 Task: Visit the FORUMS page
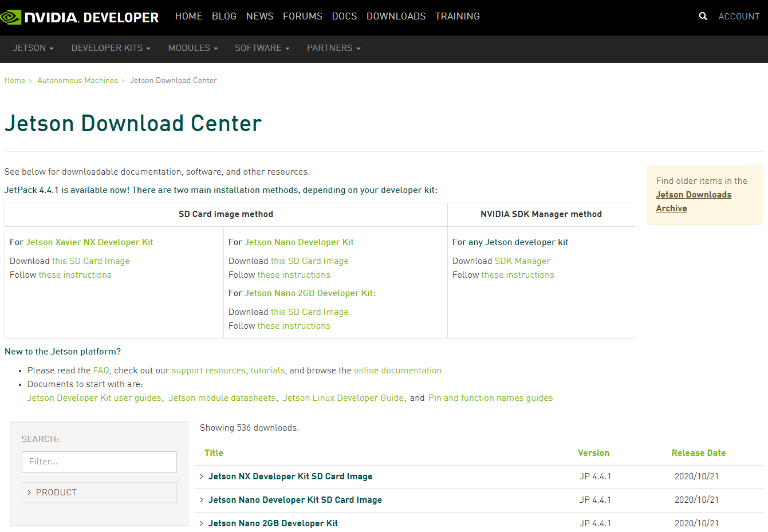pos(302,16)
